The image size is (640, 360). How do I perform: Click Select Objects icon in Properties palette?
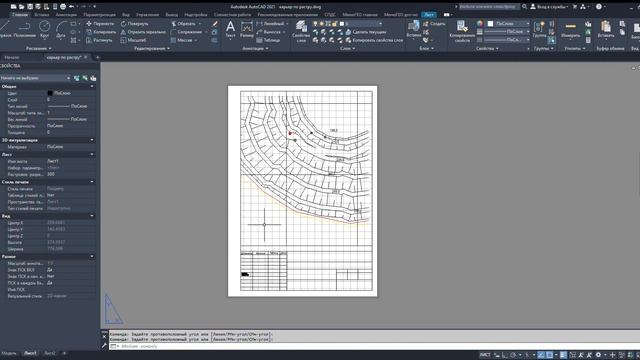[x=85, y=78]
